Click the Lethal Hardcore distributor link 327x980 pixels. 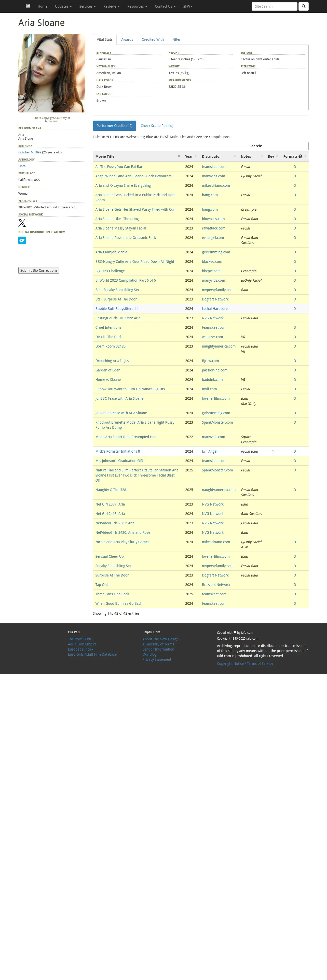[x=215, y=309]
